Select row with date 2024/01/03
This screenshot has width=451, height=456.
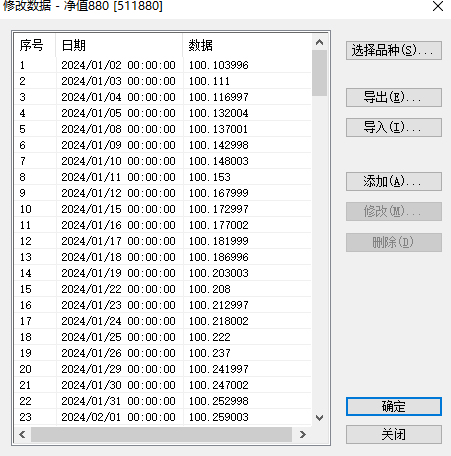coord(163,81)
